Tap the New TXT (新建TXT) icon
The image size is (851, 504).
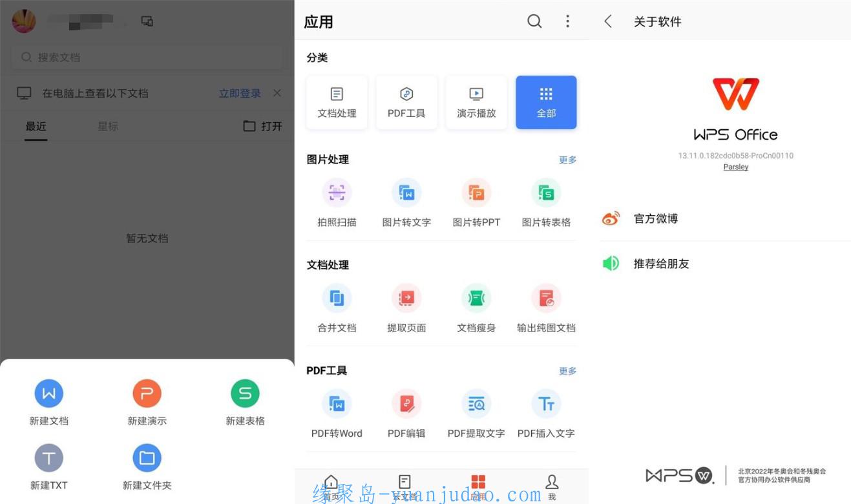point(49,458)
